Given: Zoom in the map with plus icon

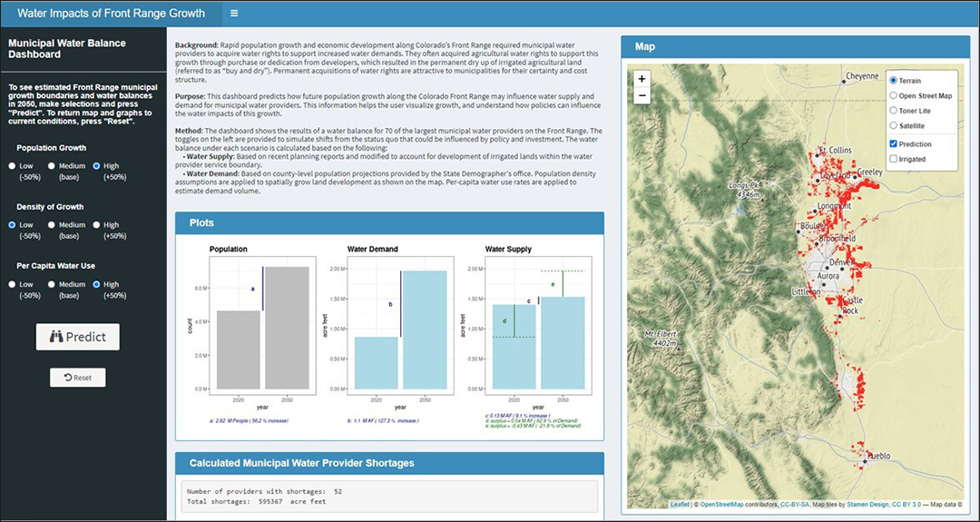Looking at the screenshot, I should [x=642, y=79].
